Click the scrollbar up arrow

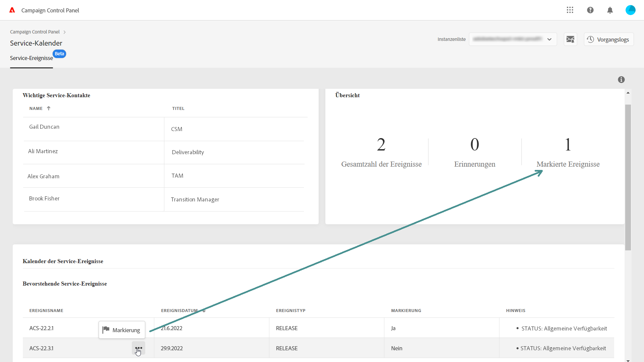tap(628, 93)
